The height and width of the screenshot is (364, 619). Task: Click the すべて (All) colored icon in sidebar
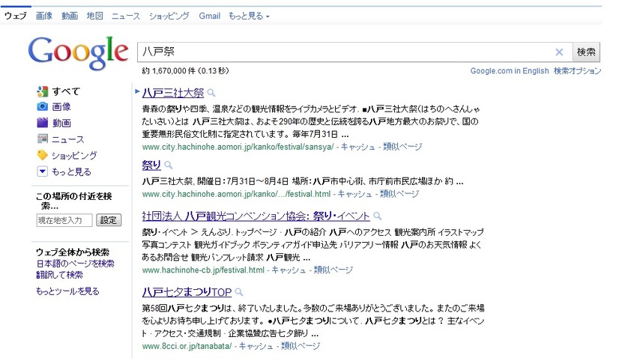pos(42,91)
